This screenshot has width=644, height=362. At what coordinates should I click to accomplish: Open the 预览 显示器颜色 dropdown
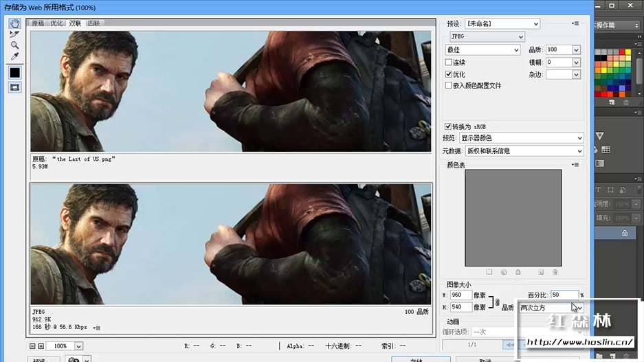pos(522,138)
